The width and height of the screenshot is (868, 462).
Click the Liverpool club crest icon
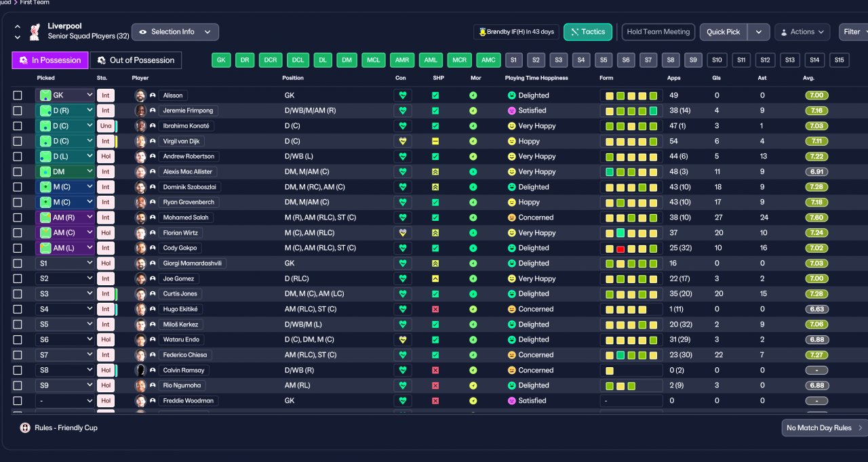pyautogui.click(x=34, y=32)
